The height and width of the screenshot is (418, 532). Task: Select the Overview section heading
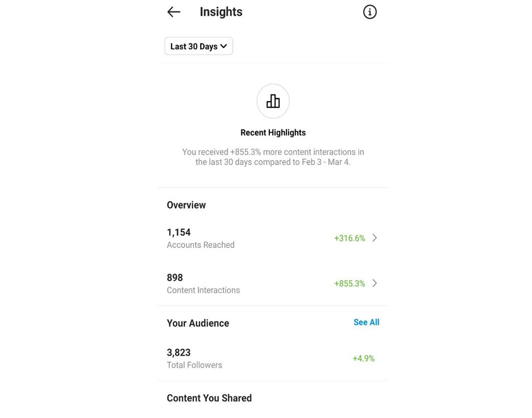[x=186, y=205]
